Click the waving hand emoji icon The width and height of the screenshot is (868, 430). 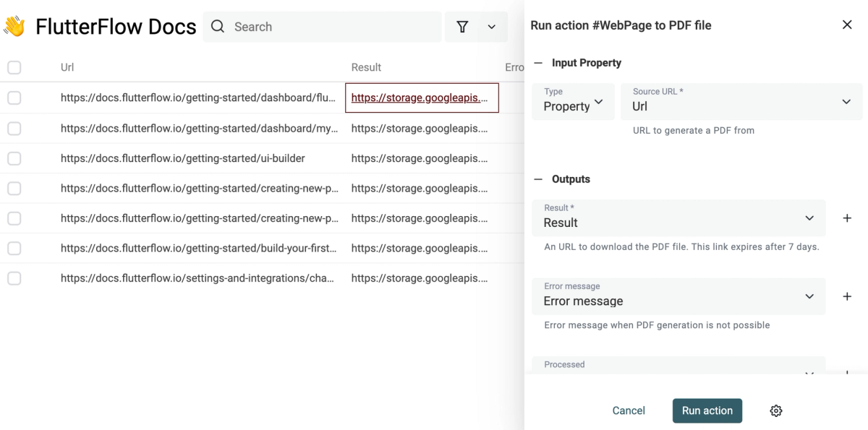(x=14, y=27)
